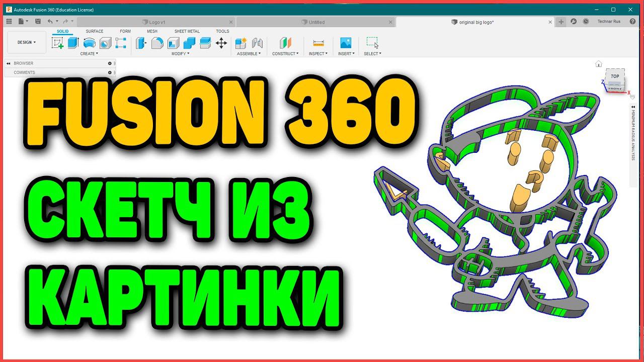Screen dimensions: 644x362
Task: Select the Rectangular Pattern tool
Action: [121, 43]
